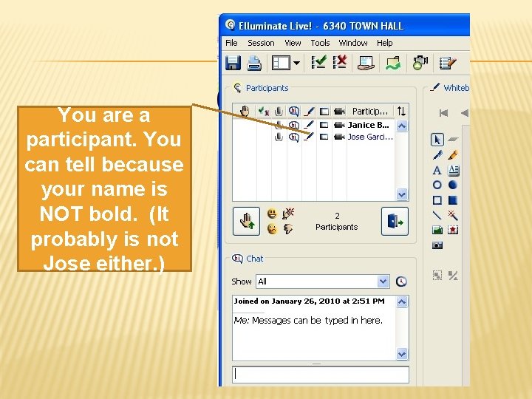Click the step away door button
The width and height of the screenshot is (532, 399).
pyautogui.click(x=395, y=221)
